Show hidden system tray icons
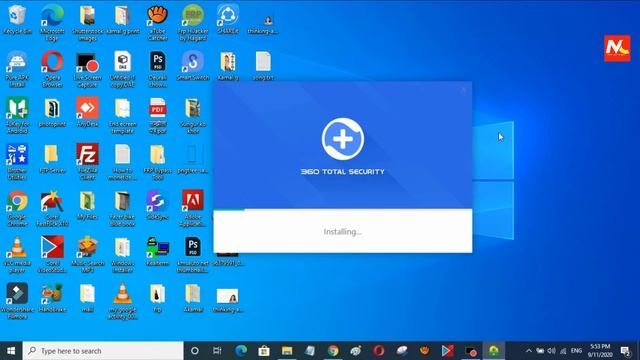 coord(529,351)
